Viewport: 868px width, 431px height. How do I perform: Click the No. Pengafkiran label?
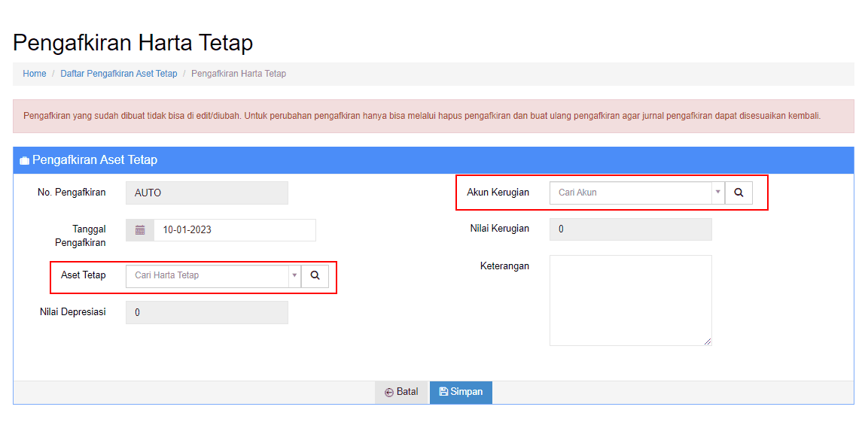[x=72, y=193]
